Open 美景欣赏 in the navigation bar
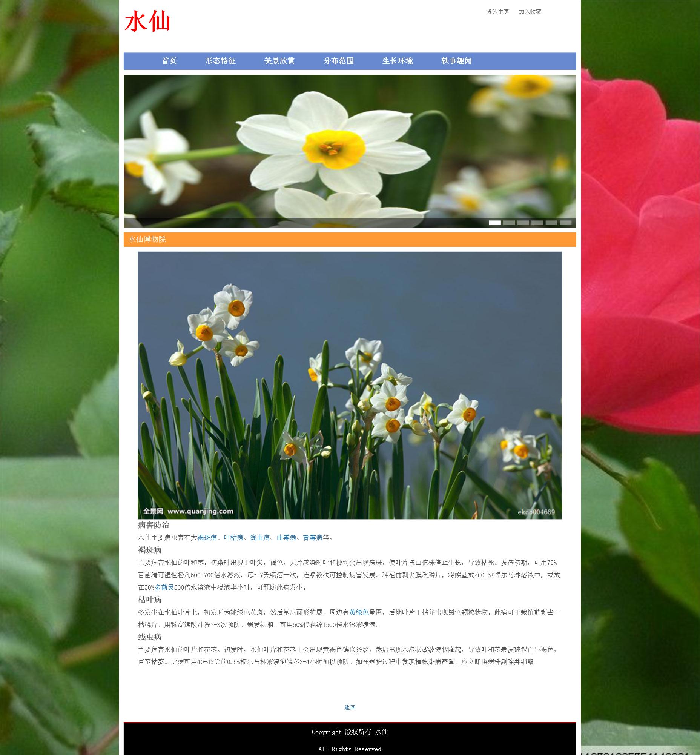700x755 pixels. tap(279, 61)
